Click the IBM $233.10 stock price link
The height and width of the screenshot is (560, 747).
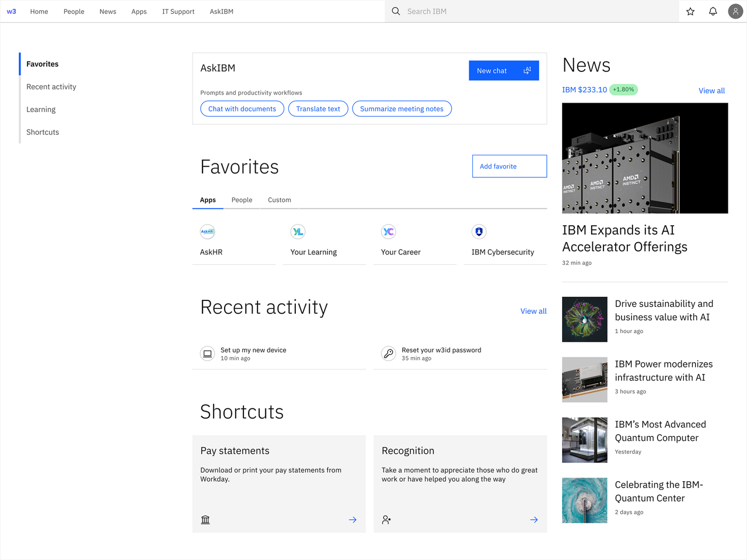pos(584,90)
